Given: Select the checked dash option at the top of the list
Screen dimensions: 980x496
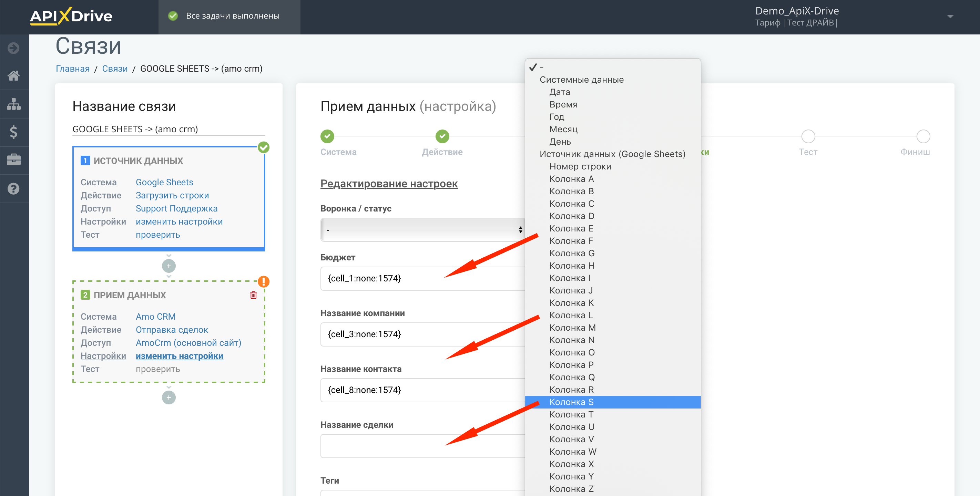Looking at the screenshot, I should pyautogui.click(x=613, y=67).
